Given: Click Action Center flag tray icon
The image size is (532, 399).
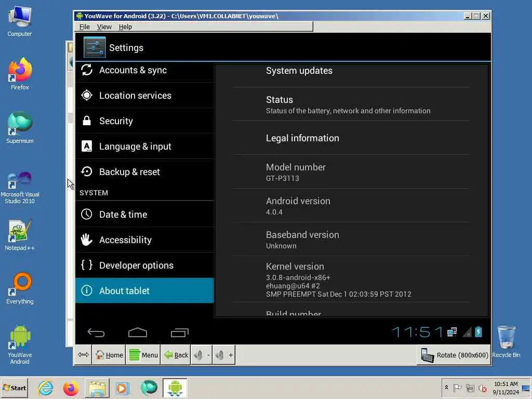Looking at the screenshot, I should tap(457, 388).
